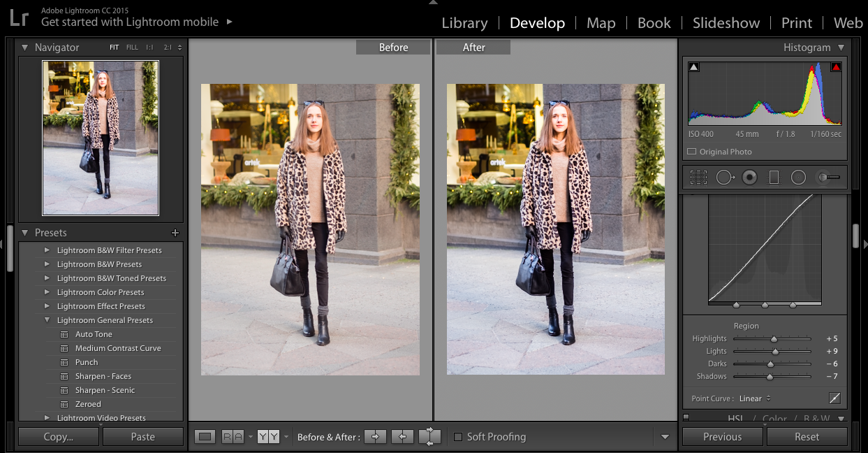Toggle highlight clipping indicator in Histogram

tap(836, 67)
